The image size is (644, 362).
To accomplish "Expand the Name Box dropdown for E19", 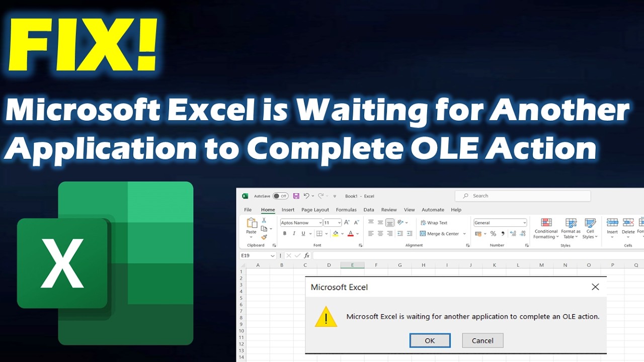I will click(273, 256).
